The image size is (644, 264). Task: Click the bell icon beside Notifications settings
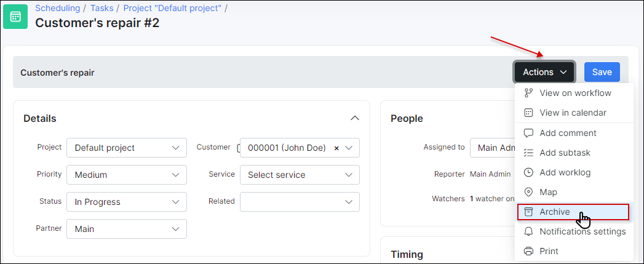pos(528,231)
